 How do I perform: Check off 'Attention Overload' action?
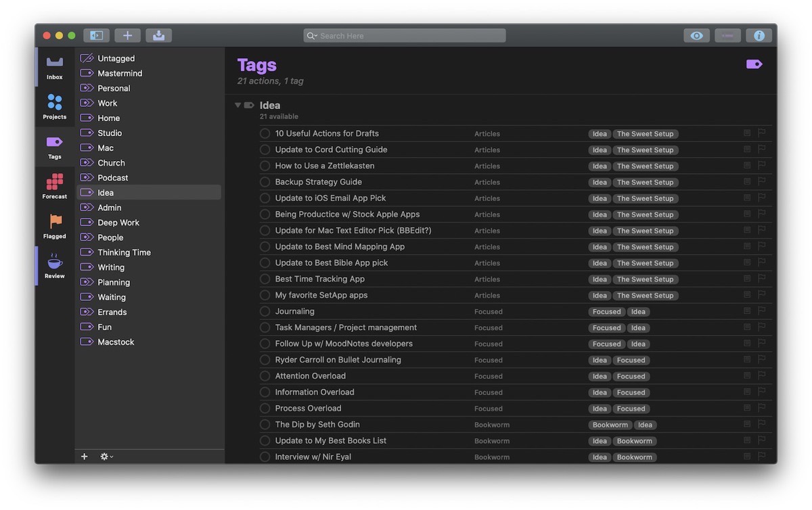pyautogui.click(x=265, y=376)
